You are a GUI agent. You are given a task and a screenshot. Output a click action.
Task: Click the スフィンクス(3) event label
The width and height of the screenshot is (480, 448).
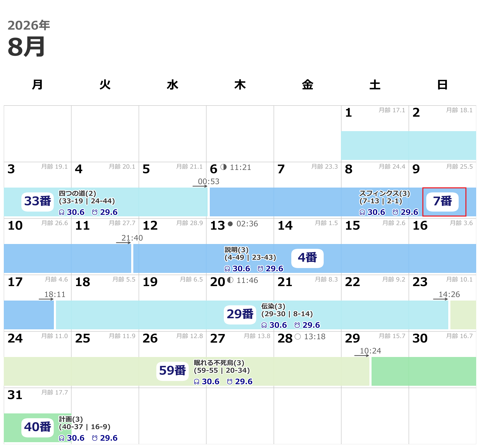pos(385,193)
